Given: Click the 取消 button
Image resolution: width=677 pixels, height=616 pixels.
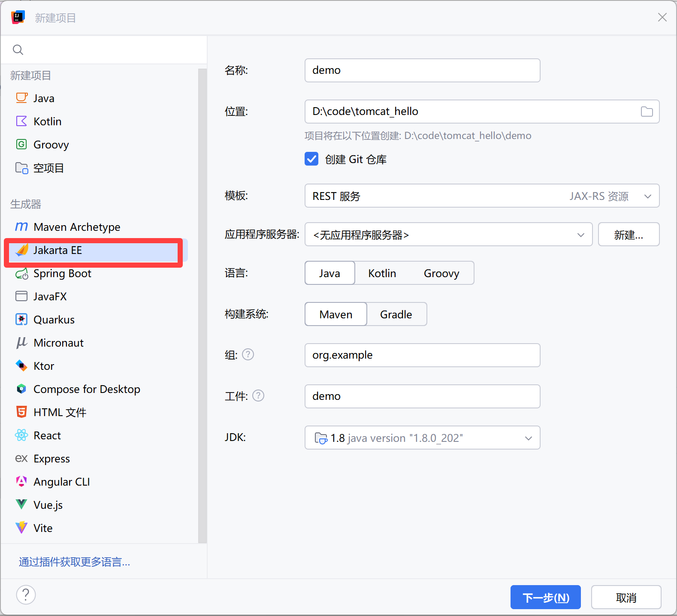Looking at the screenshot, I should [626, 597].
